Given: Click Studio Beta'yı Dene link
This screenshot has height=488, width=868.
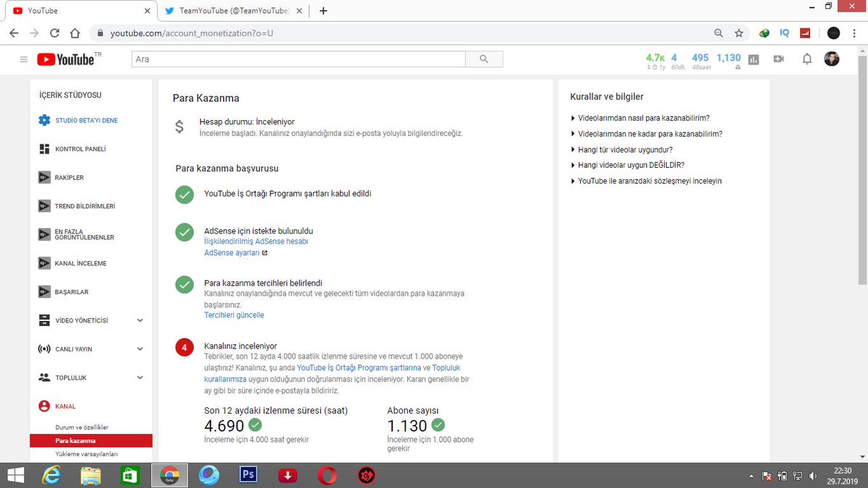Looking at the screenshot, I should [x=86, y=121].
